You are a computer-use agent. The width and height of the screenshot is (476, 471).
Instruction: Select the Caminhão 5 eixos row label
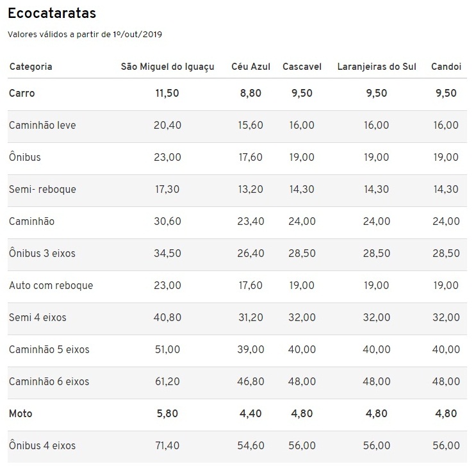(49, 349)
